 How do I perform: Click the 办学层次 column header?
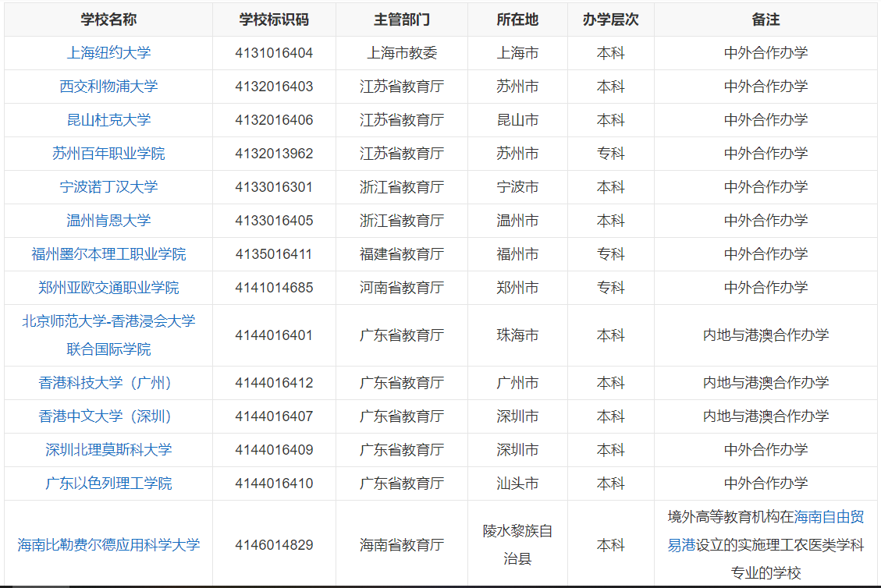click(x=611, y=19)
